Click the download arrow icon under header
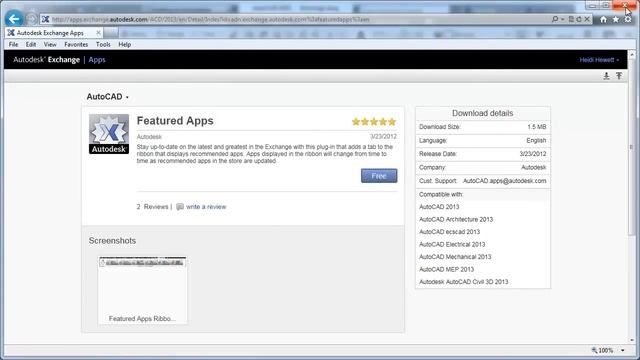 pyautogui.click(x=607, y=76)
